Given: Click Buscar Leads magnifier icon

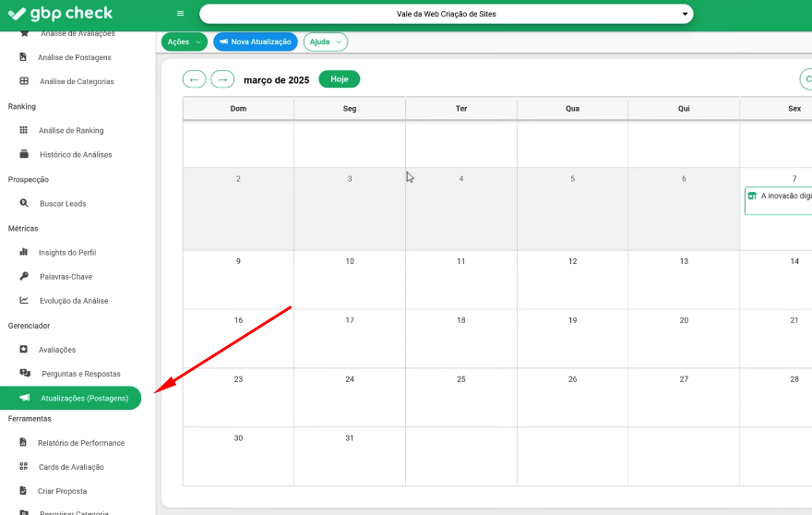Looking at the screenshot, I should tap(24, 203).
